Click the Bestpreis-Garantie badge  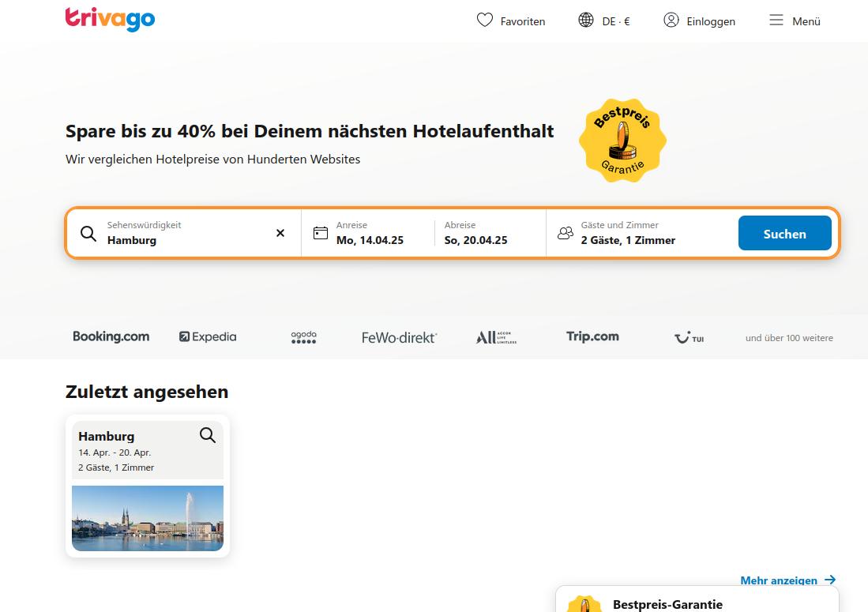pos(622,141)
